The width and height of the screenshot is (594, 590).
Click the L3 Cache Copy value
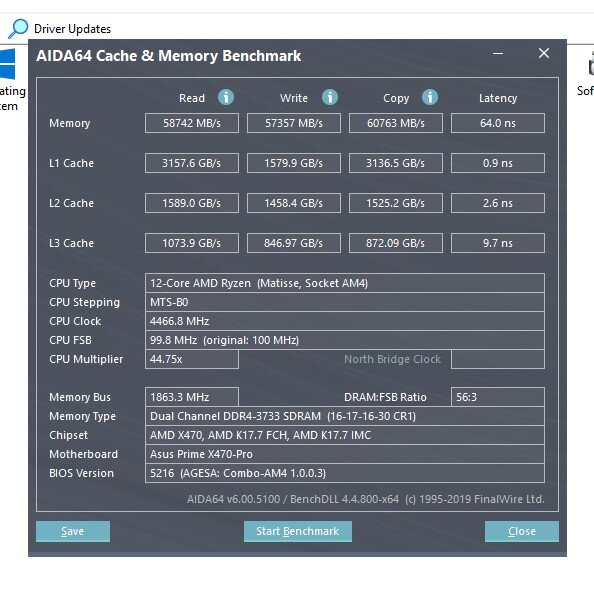(395, 243)
